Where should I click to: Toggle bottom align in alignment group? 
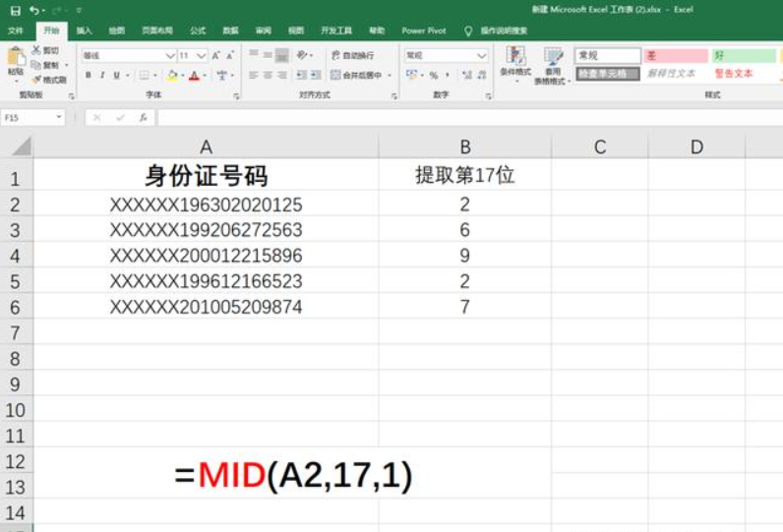pos(282,55)
